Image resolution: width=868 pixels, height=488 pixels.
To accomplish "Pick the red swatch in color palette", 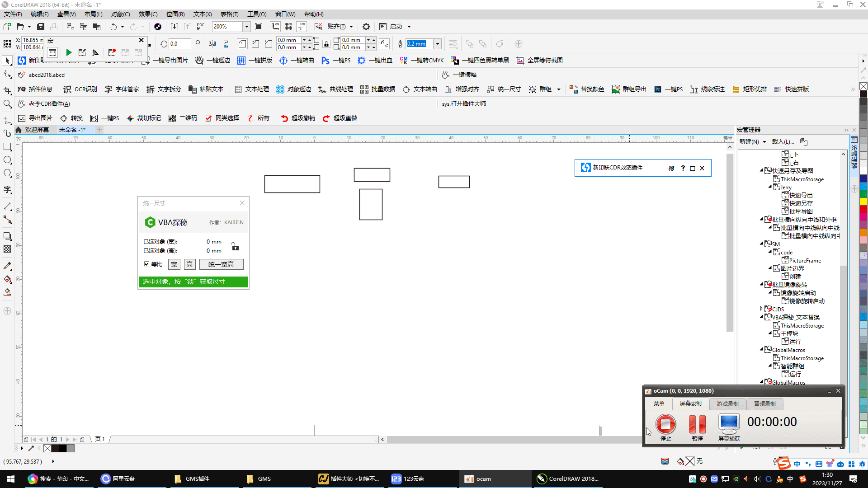I will point(863,209).
